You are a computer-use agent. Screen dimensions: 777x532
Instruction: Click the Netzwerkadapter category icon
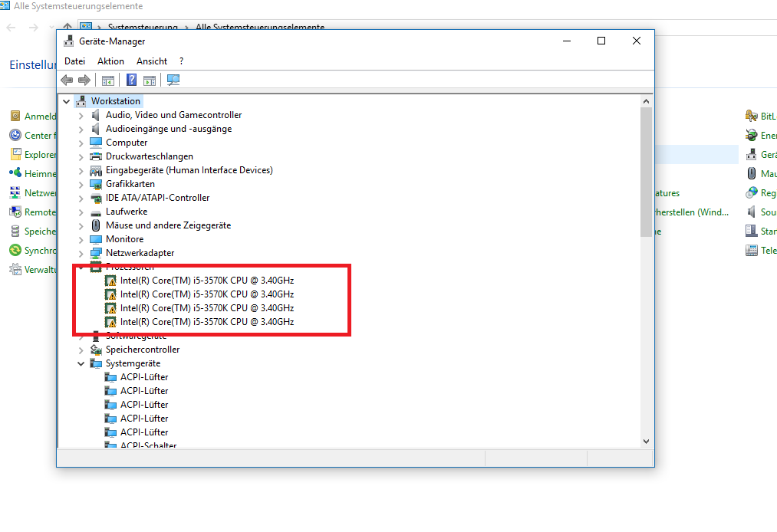coord(96,253)
